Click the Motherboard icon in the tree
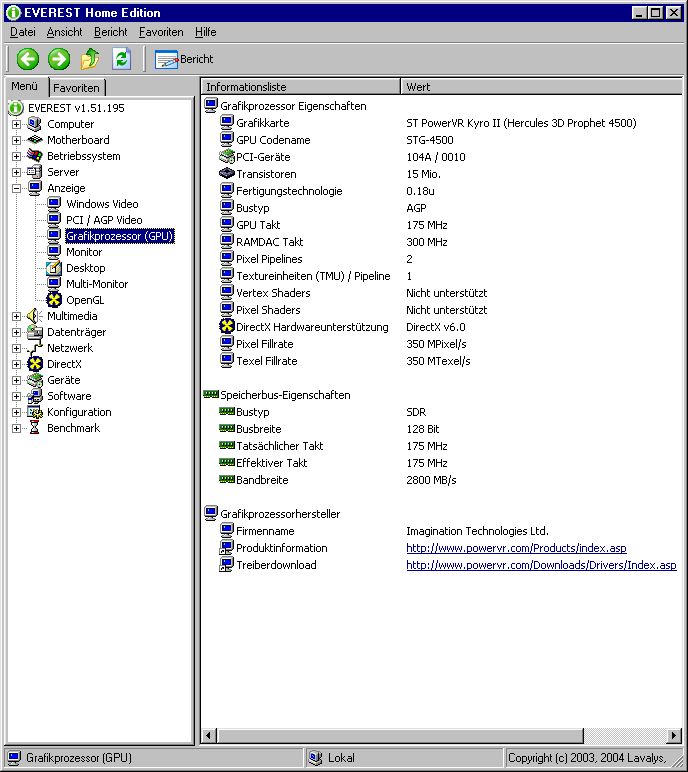Screen dimensions: 688x772 click(x=34, y=140)
